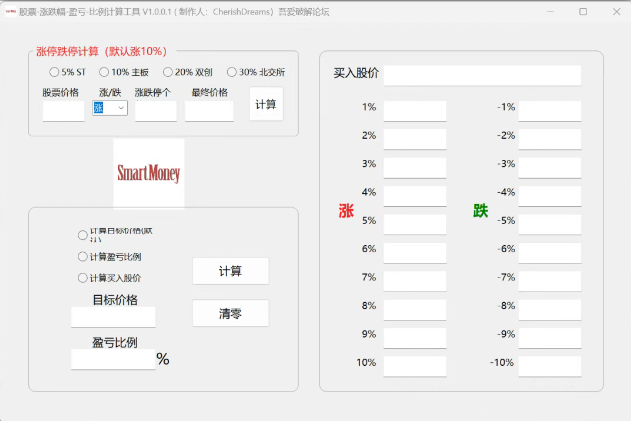Image resolution: width=631 pixels, height=421 pixels.
Task: Focus the 涨跌停个 input box
Action: [x=155, y=111]
